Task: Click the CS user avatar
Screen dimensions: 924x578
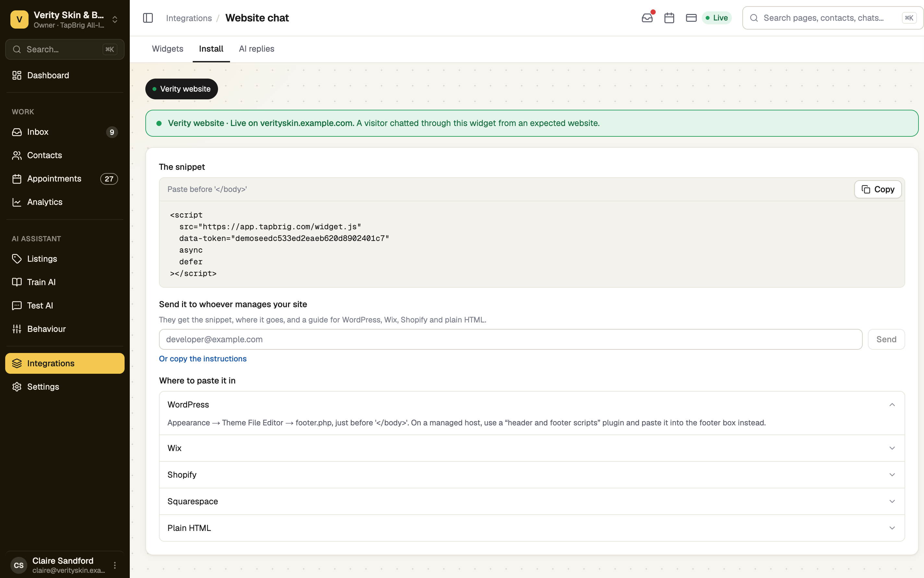Action: (19, 565)
